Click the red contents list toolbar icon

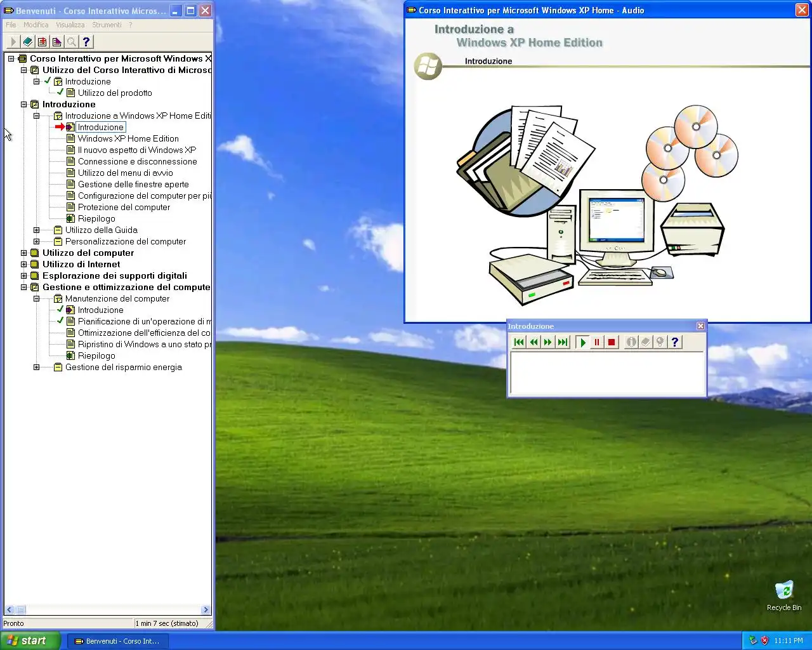click(42, 42)
